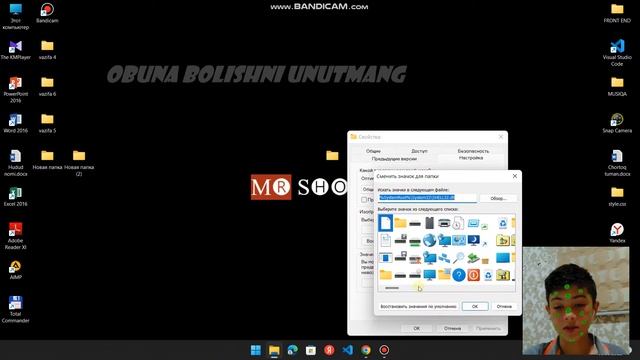640x360 pixels.
Task: Select Snap Camera desktop icon
Action: [x=617, y=123]
